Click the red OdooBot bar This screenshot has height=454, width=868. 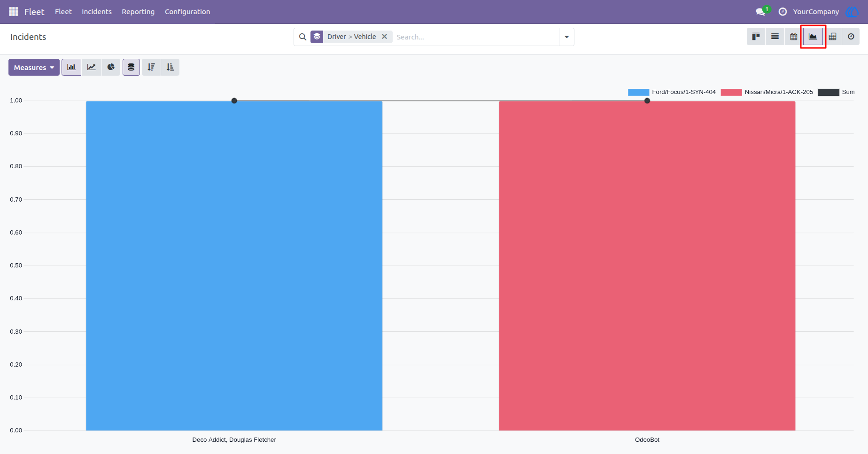point(647,266)
